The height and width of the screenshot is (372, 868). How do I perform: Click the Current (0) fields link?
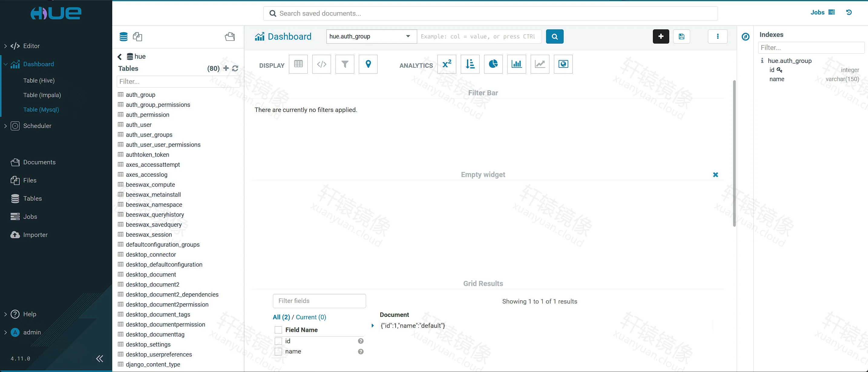point(311,317)
